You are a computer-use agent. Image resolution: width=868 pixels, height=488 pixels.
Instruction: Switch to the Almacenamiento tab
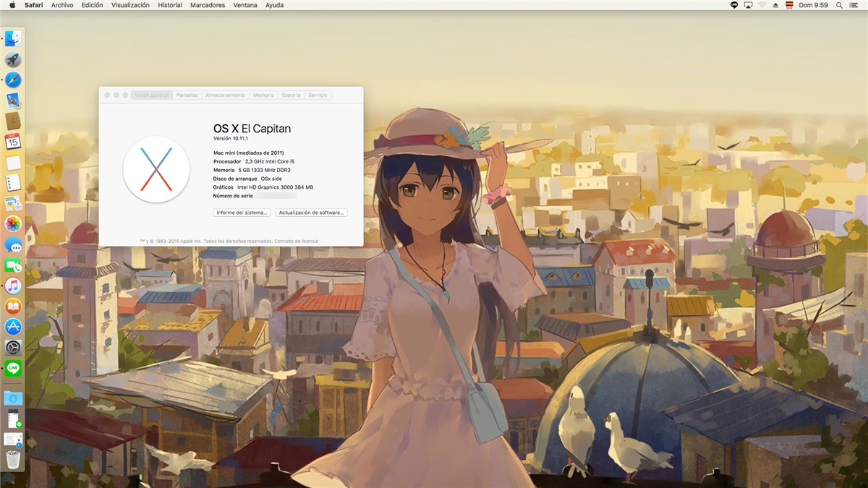click(x=226, y=95)
